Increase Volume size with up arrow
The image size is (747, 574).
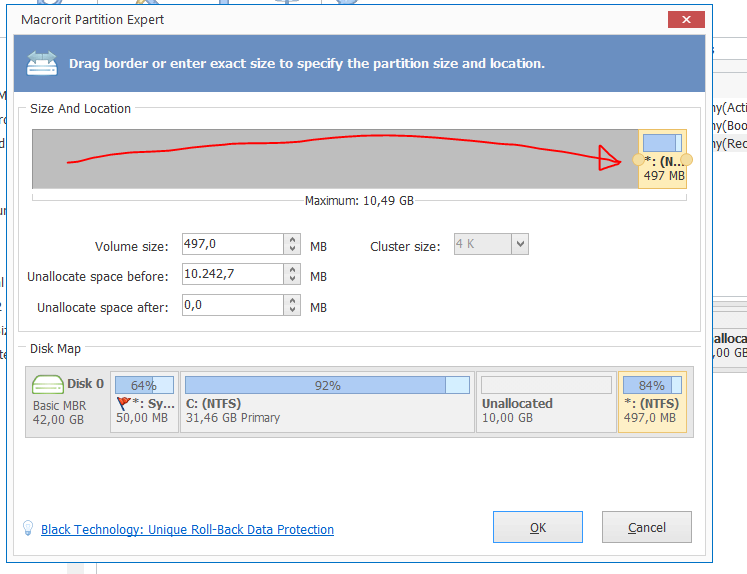click(292, 239)
